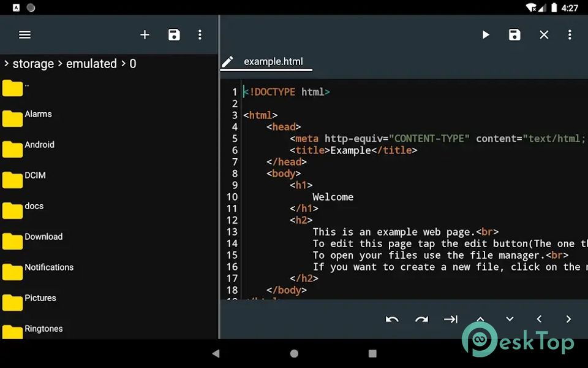Tap the plus icon to create new file
588x368 pixels.
[x=145, y=35]
